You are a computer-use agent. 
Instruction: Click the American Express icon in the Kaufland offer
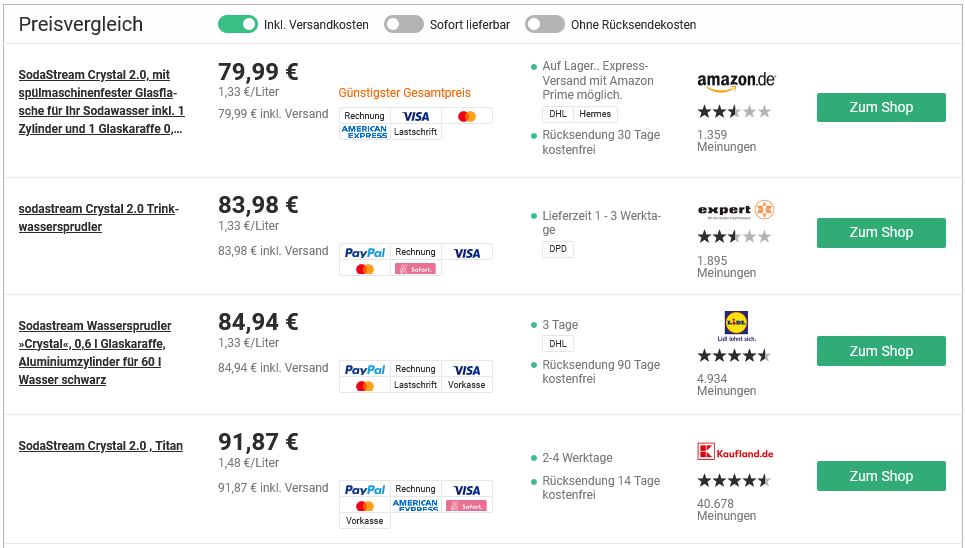416,506
